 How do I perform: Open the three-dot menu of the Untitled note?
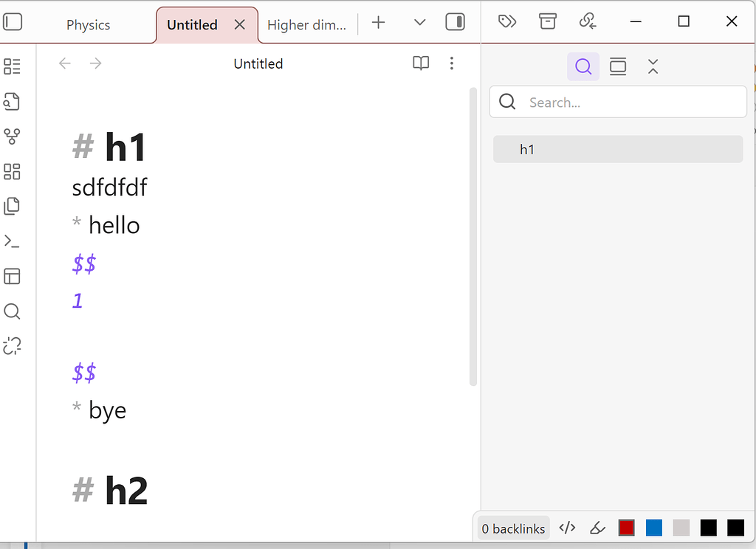point(452,63)
